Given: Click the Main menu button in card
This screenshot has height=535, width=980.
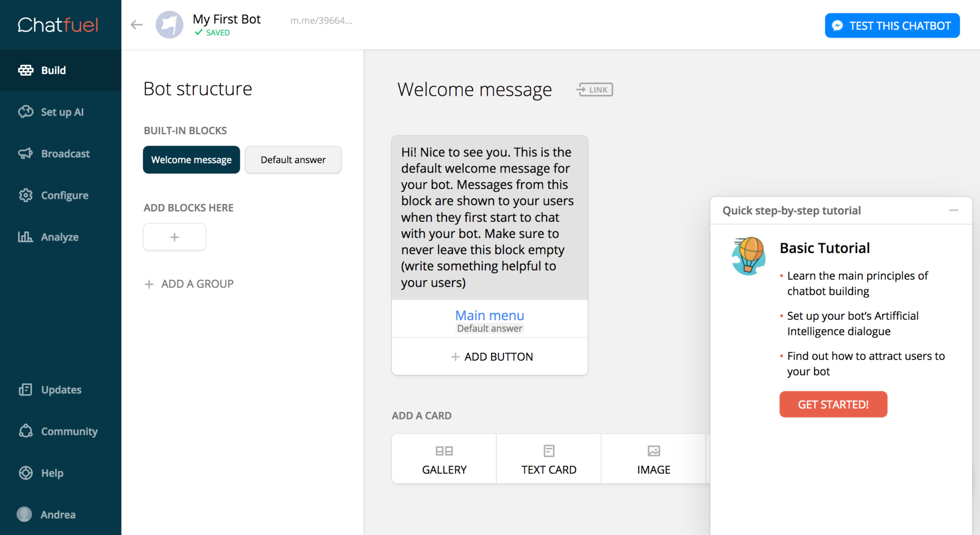Looking at the screenshot, I should click(x=490, y=315).
